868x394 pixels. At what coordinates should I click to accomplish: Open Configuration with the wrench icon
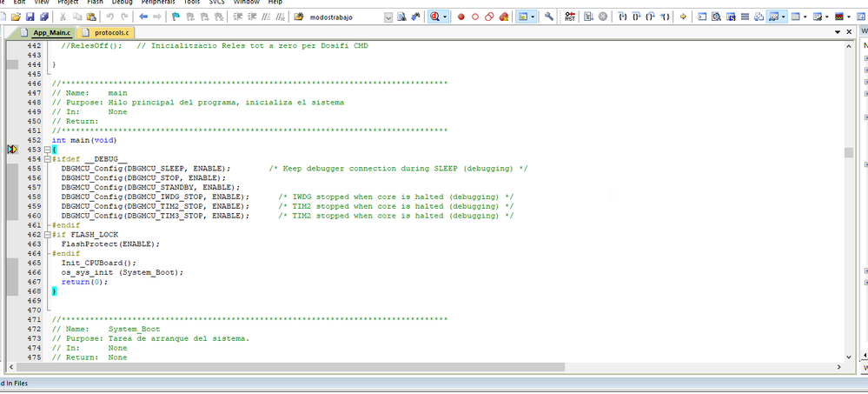pos(549,17)
